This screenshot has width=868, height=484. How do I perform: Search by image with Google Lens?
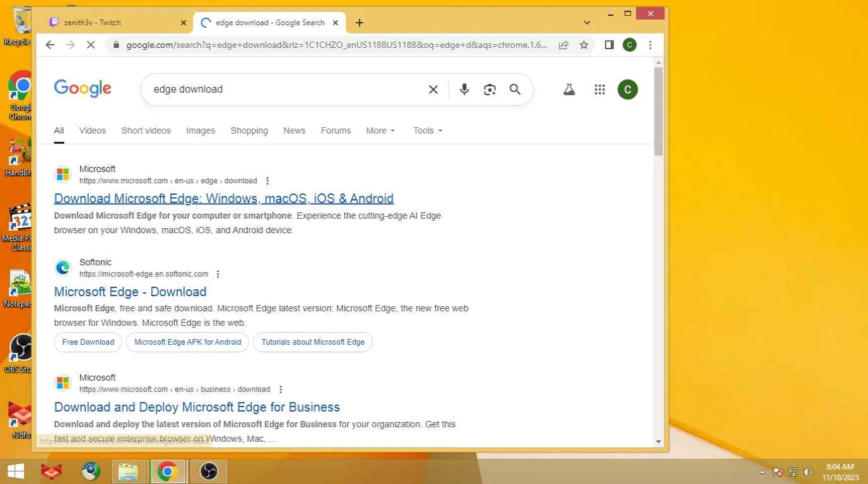(490, 89)
